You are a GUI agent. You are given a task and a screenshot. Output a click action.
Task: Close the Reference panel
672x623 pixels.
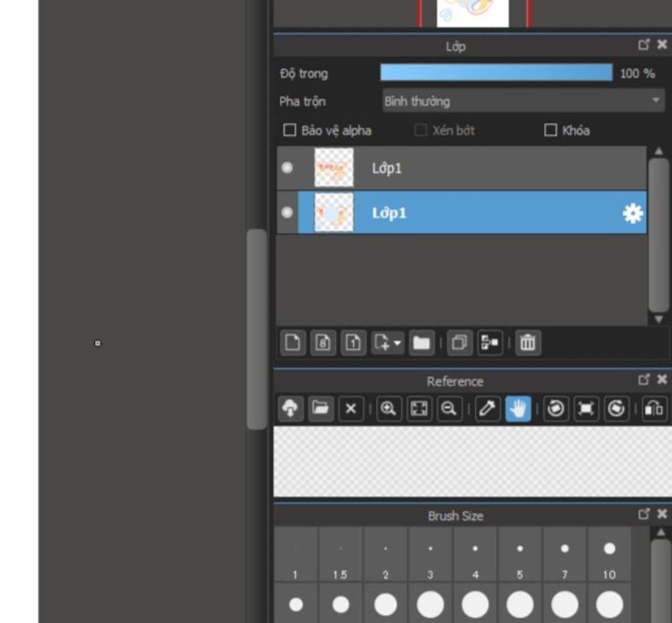pyautogui.click(x=662, y=380)
